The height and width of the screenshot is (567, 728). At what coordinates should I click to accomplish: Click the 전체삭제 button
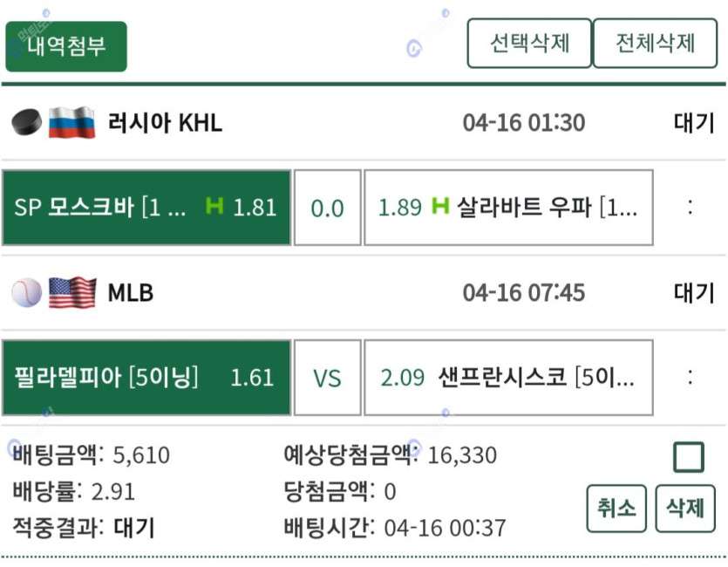(655, 44)
